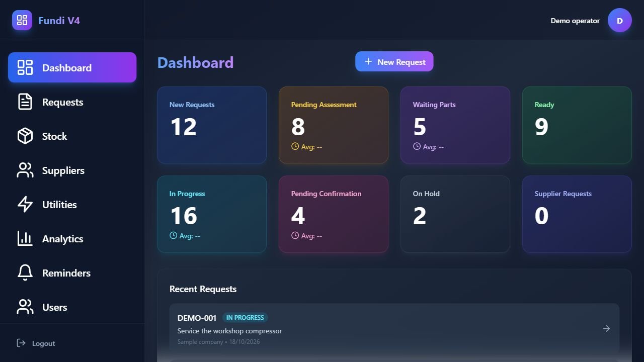
Task: Go to the Stock section
Action: (72, 136)
